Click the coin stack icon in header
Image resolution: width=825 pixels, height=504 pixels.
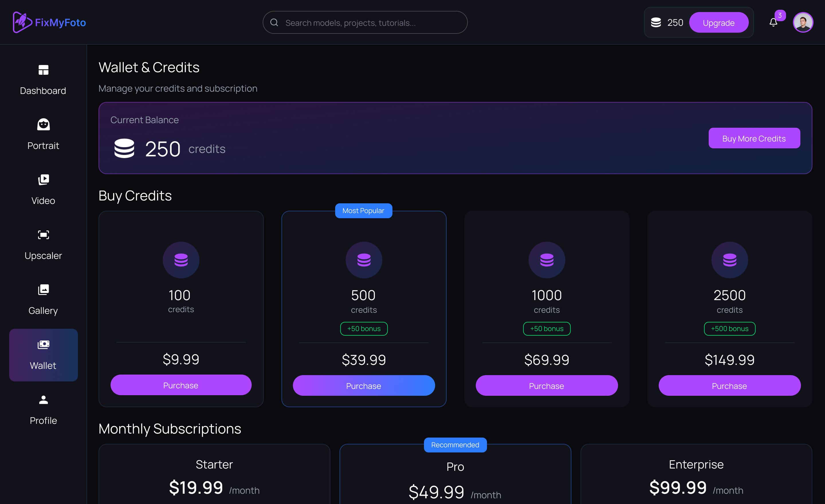[x=656, y=22]
